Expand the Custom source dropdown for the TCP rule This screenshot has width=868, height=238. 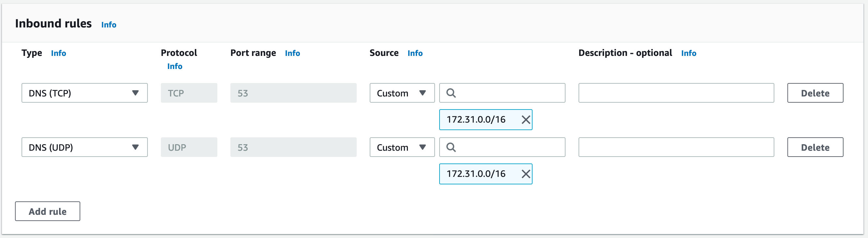(x=402, y=93)
